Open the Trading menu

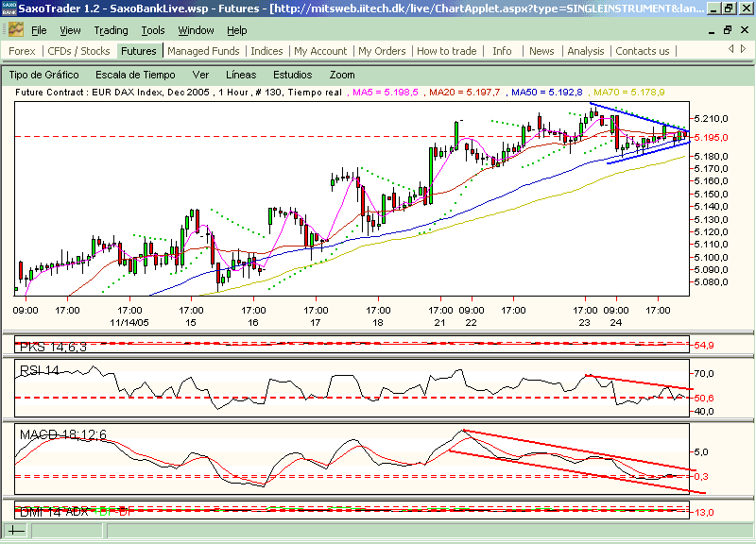pos(111,30)
